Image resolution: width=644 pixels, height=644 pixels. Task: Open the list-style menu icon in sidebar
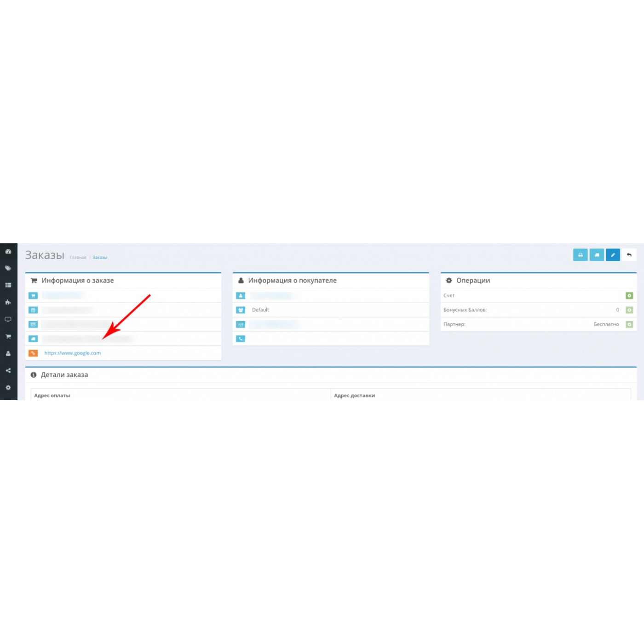click(8, 285)
